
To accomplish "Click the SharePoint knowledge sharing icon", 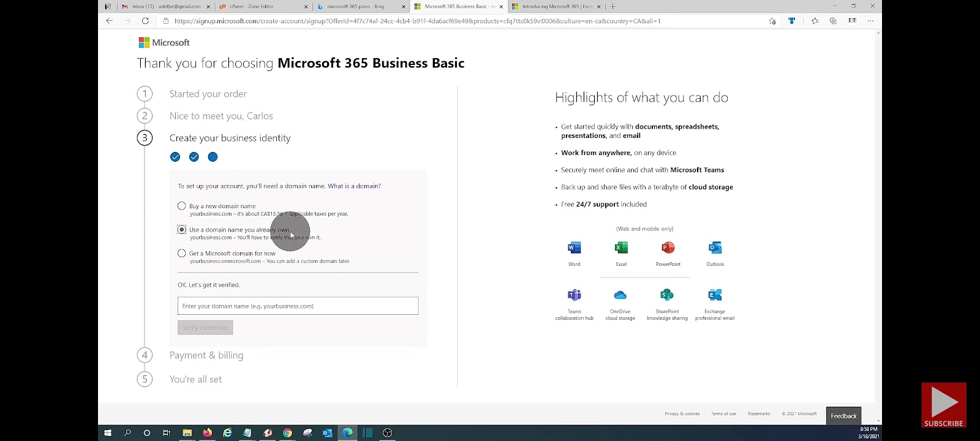I will pyautogui.click(x=667, y=295).
